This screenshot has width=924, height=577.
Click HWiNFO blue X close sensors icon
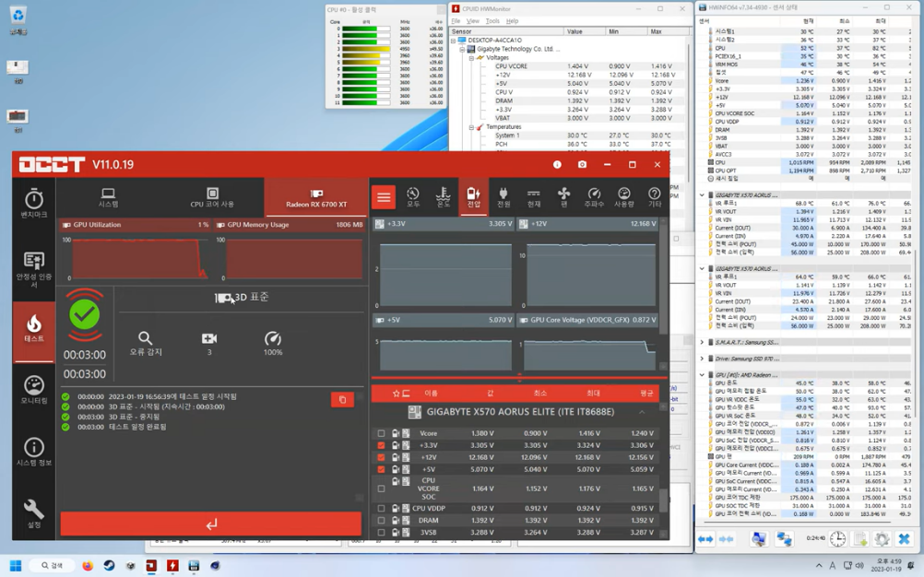904,538
